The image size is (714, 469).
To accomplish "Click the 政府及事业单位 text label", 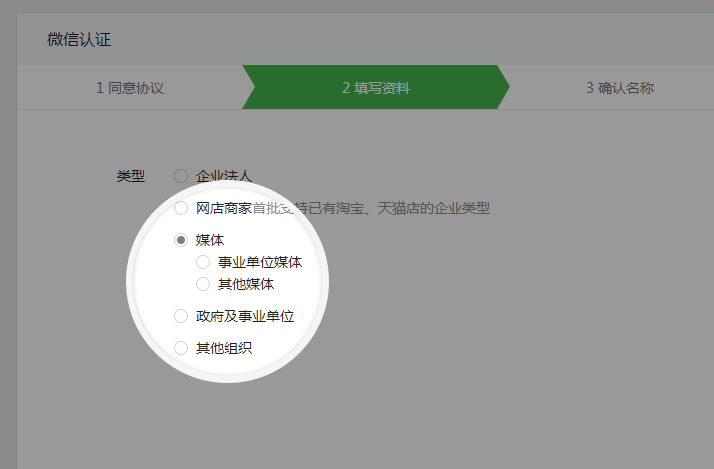I will pos(245,316).
